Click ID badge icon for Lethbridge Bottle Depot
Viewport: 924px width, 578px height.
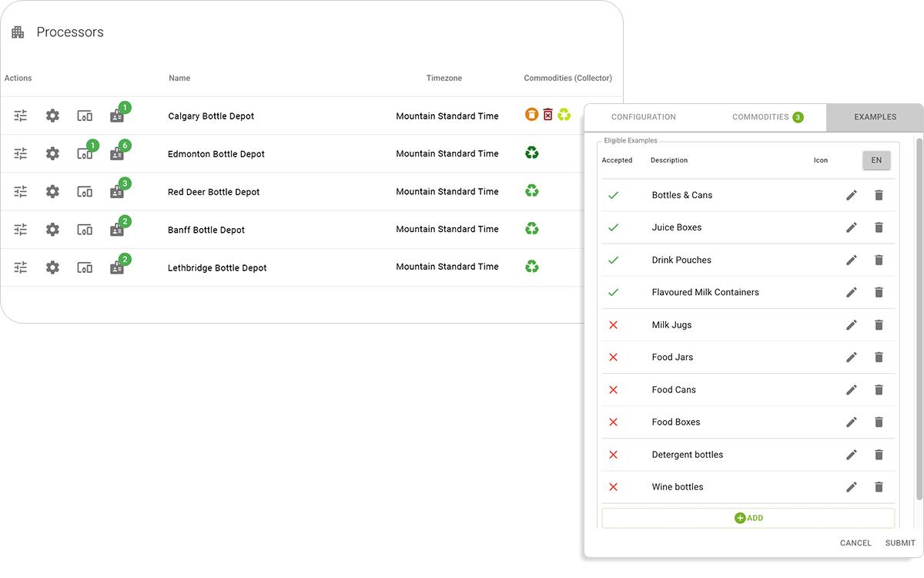(117, 267)
